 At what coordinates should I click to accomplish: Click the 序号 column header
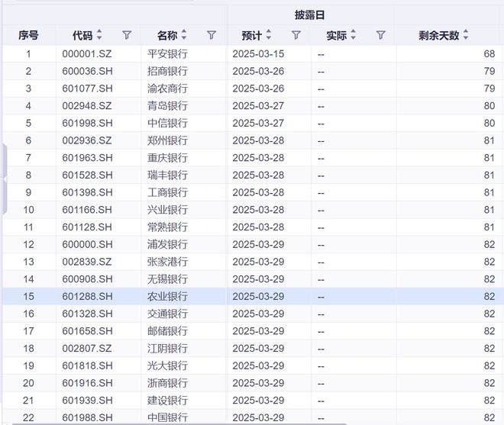(x=28, y=35)
